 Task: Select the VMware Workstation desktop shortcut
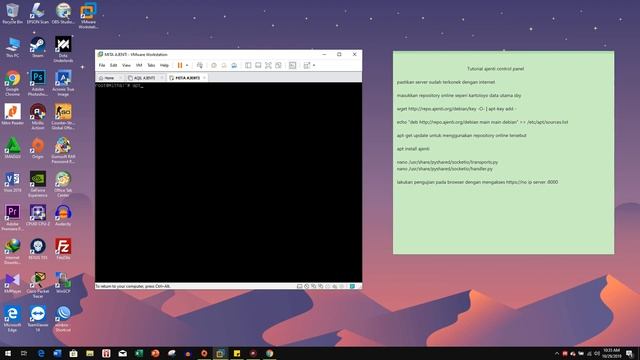click(x=88, y=16)
